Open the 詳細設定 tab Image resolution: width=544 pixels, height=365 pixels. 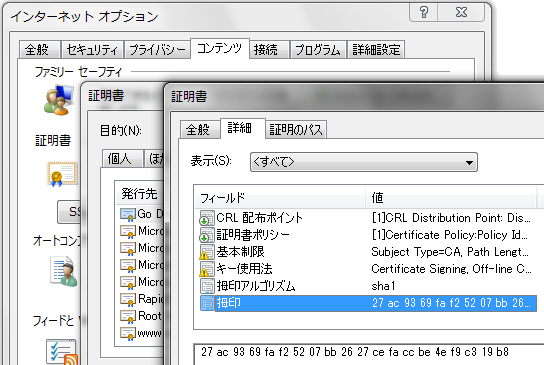tap(376, 50)
